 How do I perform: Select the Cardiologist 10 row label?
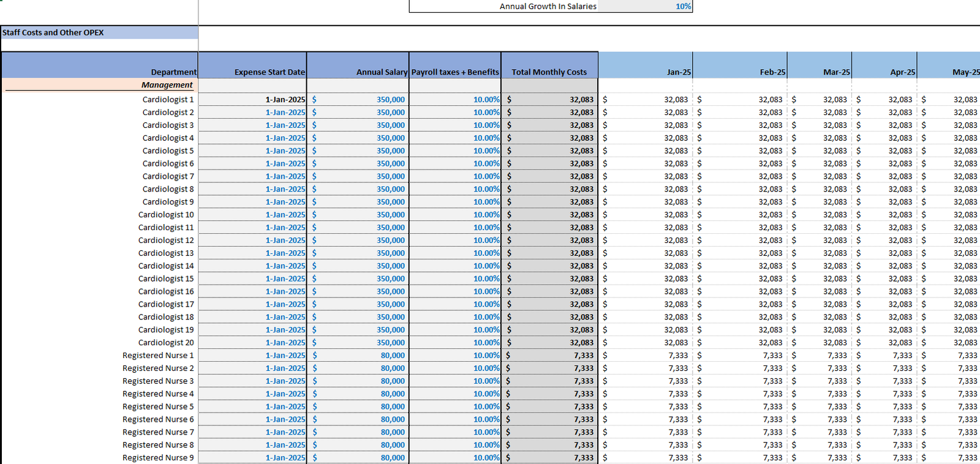(166, 215)
